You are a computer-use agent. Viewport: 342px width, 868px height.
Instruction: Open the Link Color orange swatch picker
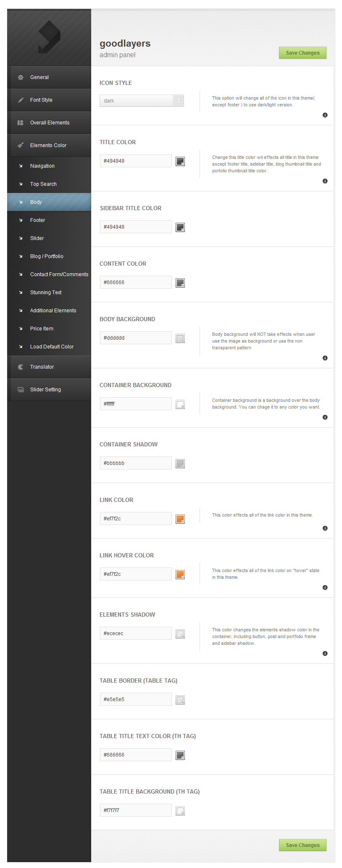tap(180, 519)
